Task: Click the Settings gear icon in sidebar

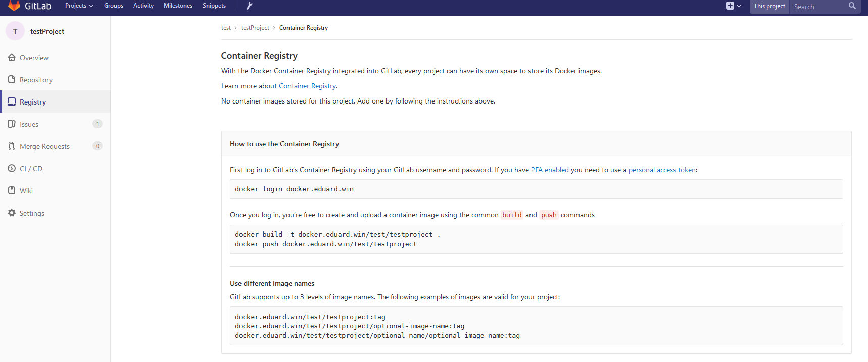Action: [12, 213]
